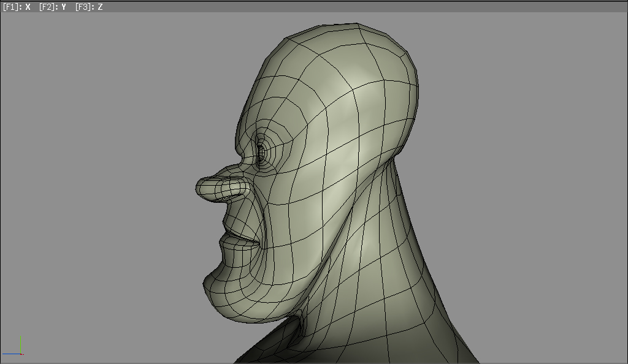Select the [F3]: Z axis view

89,7
